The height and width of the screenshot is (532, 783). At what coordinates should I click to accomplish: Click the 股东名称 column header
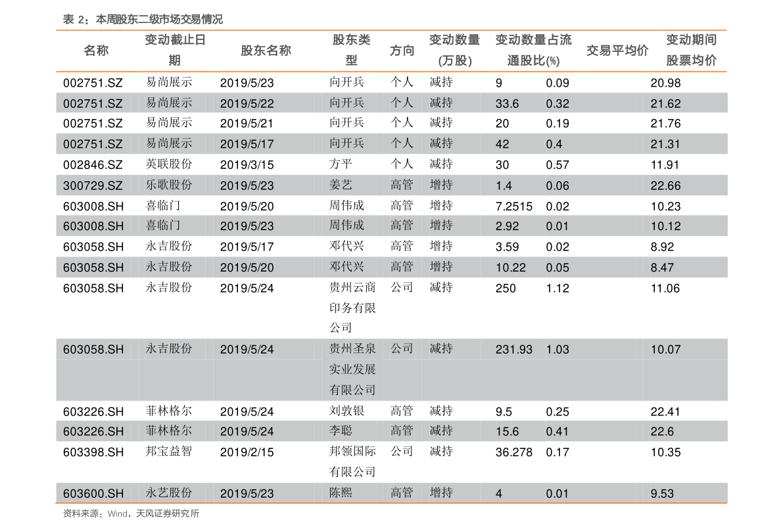pos(266,51)
